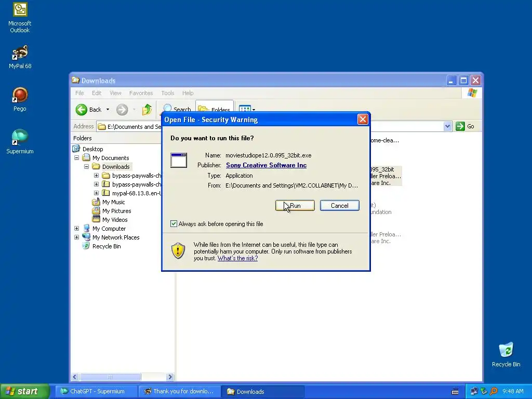The image size is (532, 399).
Task: Click the Forward arrow icon in Explorer
Action: [122, 110]
